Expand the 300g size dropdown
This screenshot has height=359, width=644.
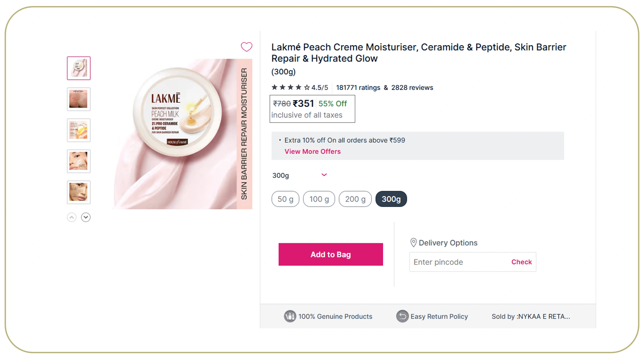point(324,175)
